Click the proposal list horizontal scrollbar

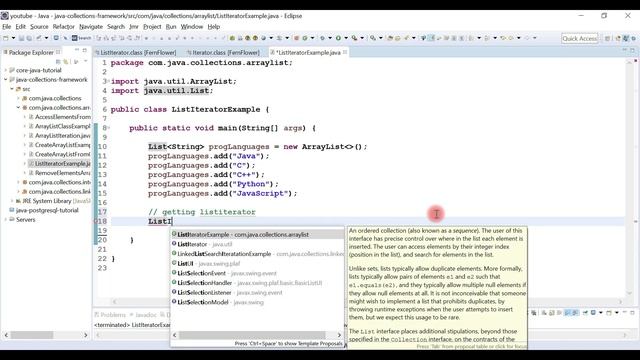252,335
